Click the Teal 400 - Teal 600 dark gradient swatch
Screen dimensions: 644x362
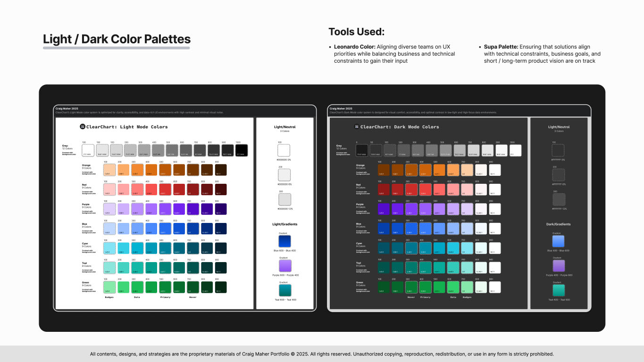point(559,289)
